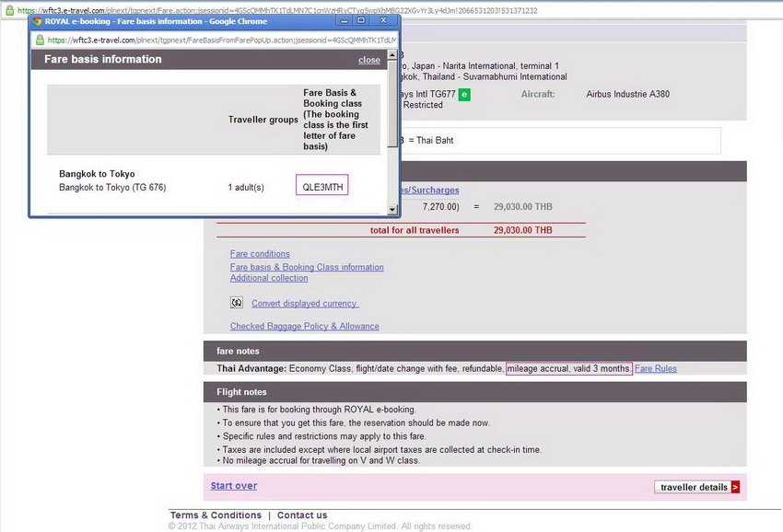This screenshot has height=532, width=783.
Task: Open the Terms & Conditions link
Action: [216, 515]
